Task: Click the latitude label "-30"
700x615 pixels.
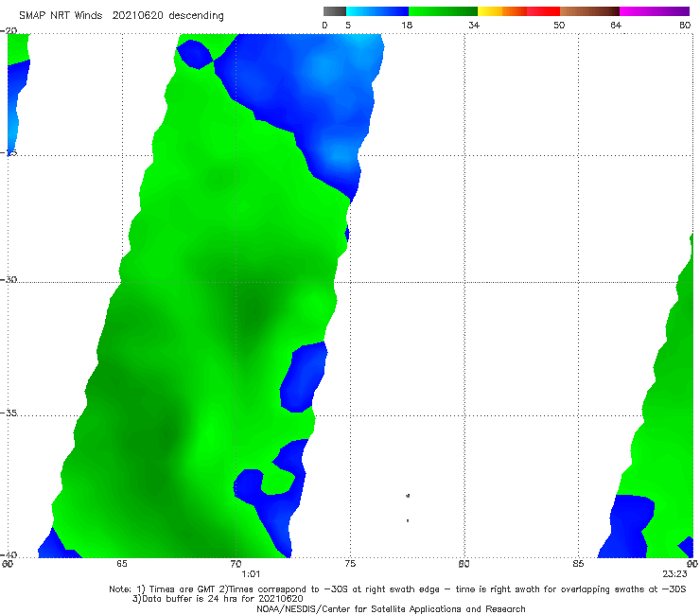Action: click(9, 279)
